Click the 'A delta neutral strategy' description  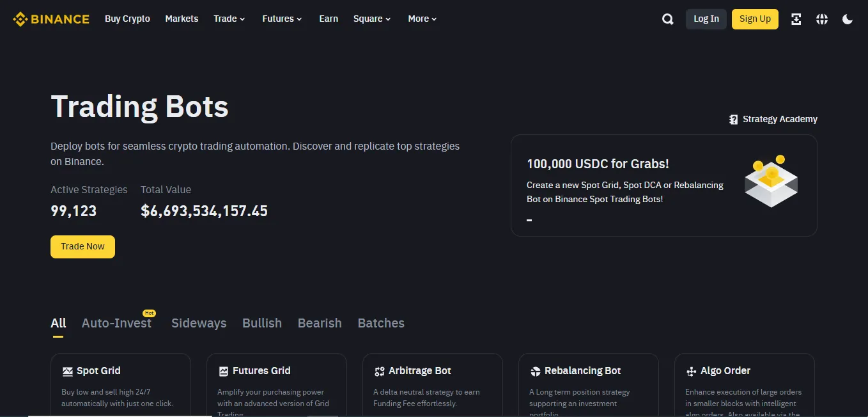426,398
